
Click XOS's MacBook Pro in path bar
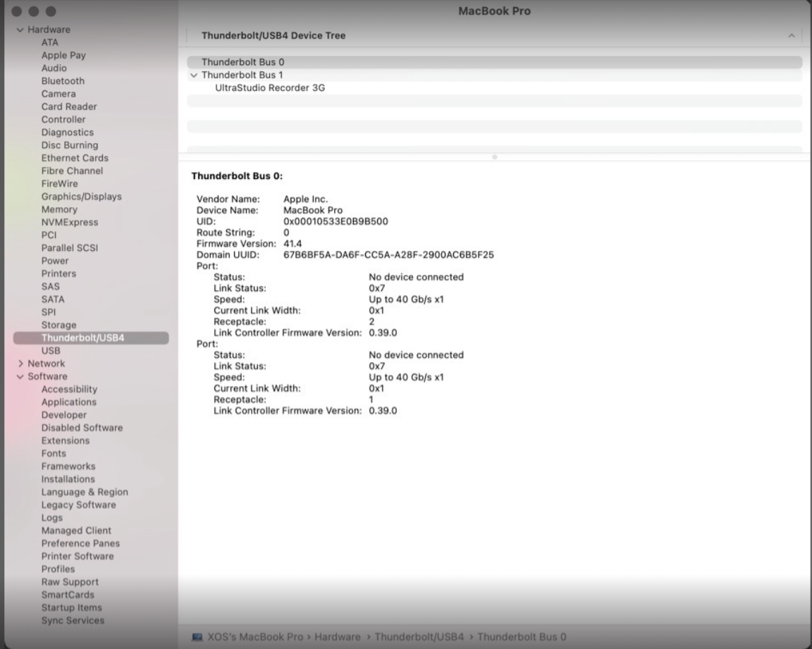point(255,637)
